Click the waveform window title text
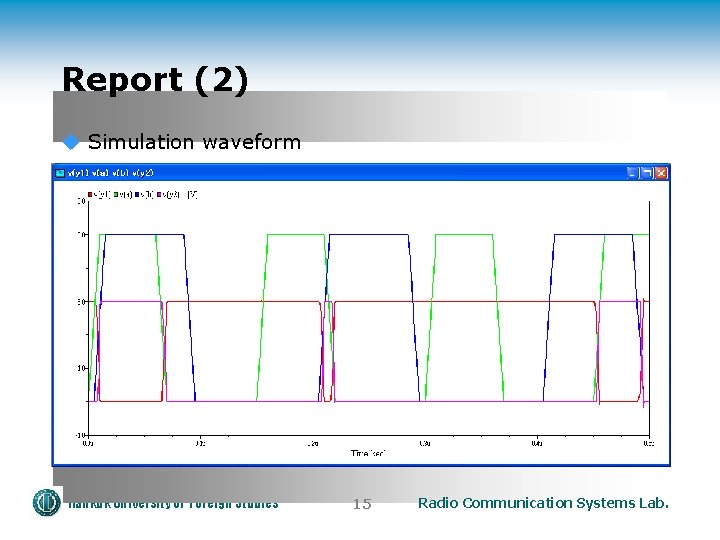The height and width of the screenshot is (540, 720). pyautogui.click(x=111, y=173)
